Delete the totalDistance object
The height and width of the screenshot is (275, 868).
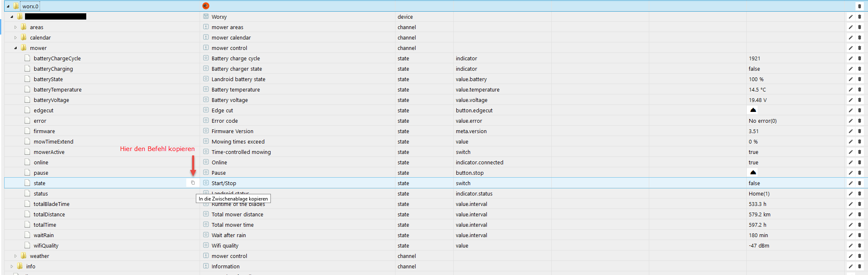coord(859,214)
